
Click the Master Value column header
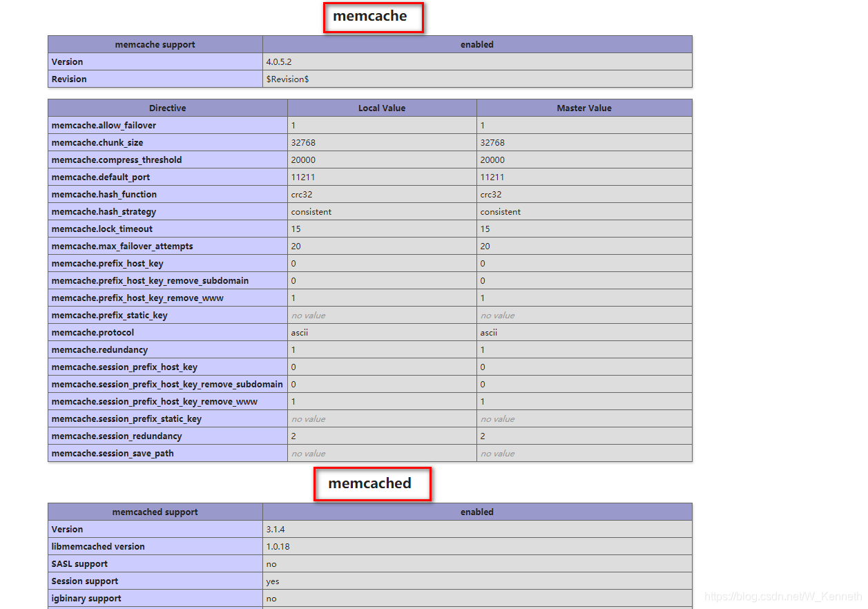click(584, 108)
